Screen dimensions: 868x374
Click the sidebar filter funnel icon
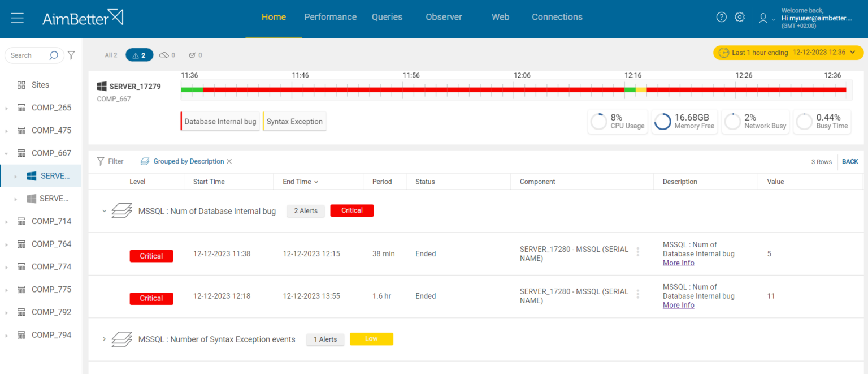(71, 55)
